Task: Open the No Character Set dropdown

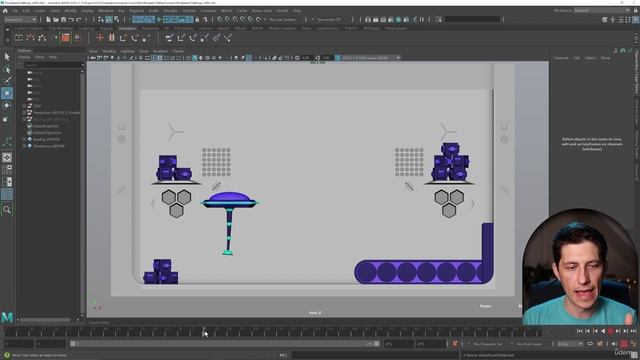Action: click(x=489, y=344)
